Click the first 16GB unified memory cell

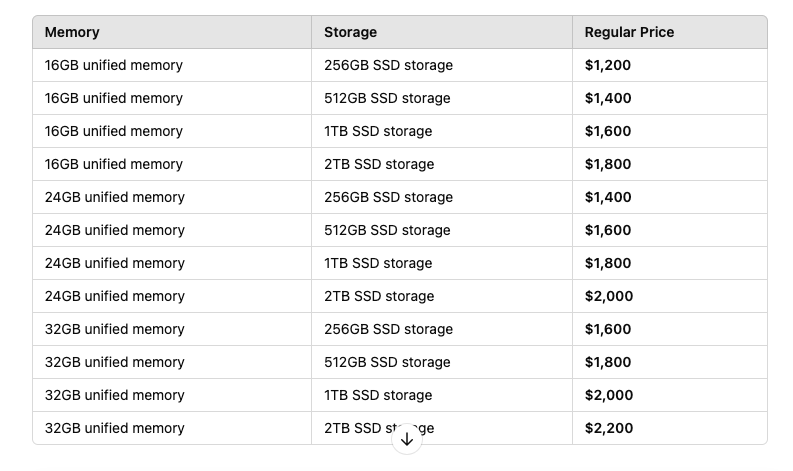pyautogui.click(x=114, y=65)
